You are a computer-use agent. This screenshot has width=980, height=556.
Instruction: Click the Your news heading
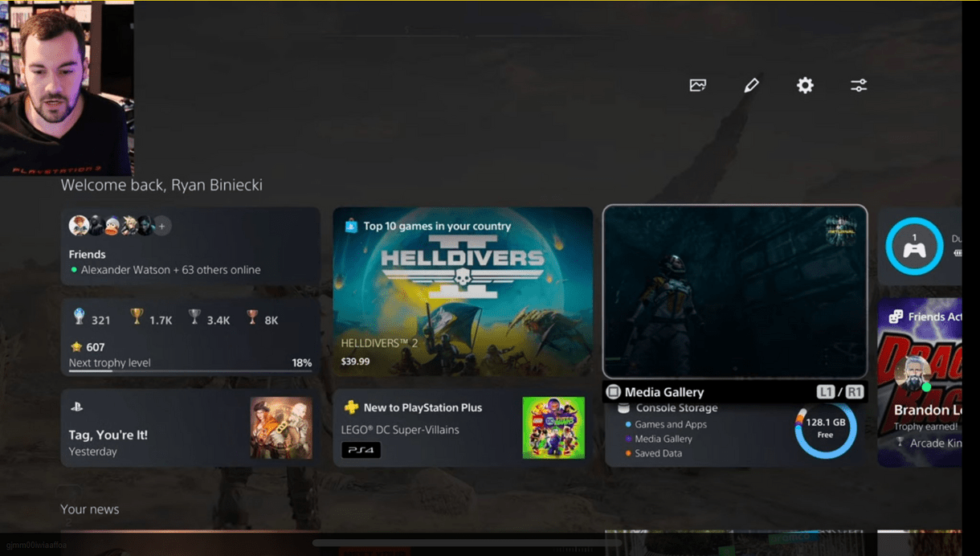point(90,509)
